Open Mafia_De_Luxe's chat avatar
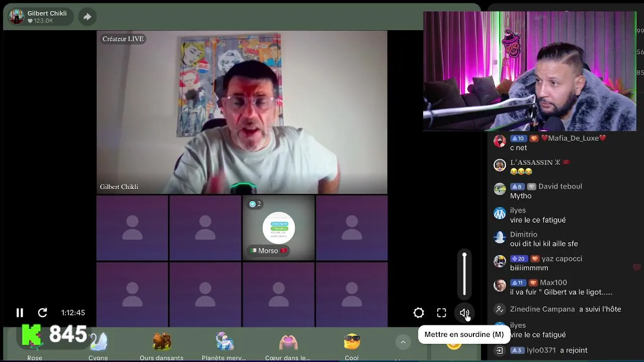 500,141
